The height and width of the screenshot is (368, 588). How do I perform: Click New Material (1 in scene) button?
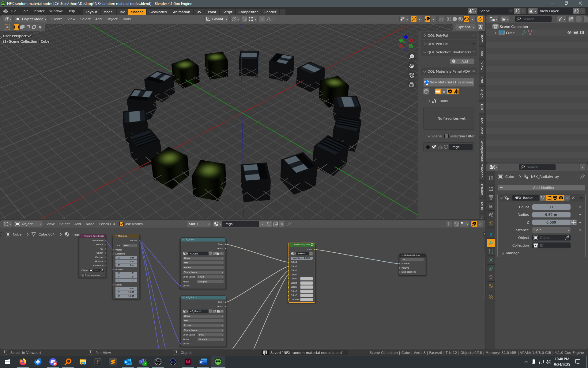449,82
